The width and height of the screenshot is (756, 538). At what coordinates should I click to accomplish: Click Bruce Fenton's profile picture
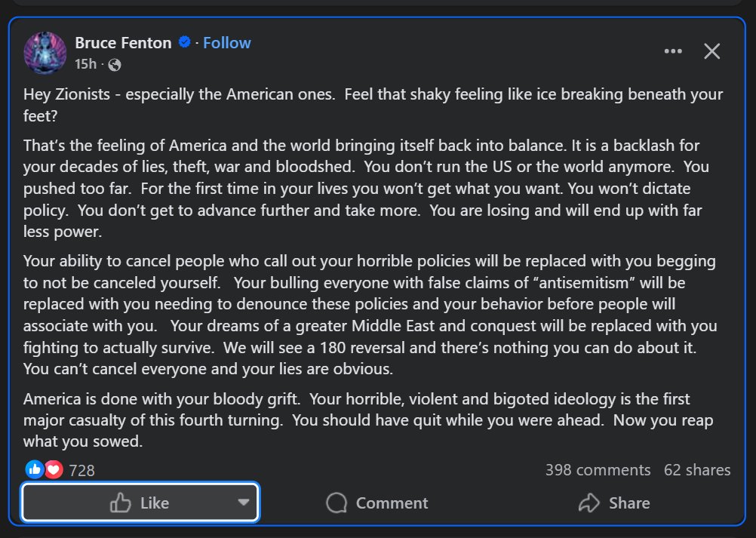coord(46,53)
